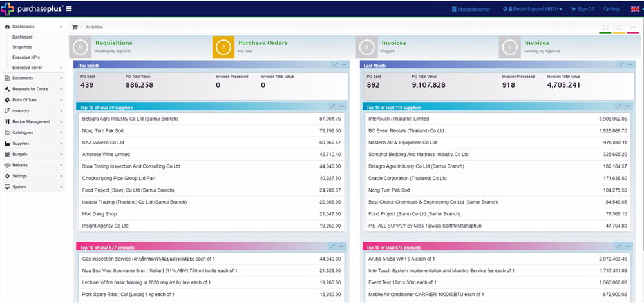
Task: Click the Recipe Management cutlery icon
Action: [7, 122]
